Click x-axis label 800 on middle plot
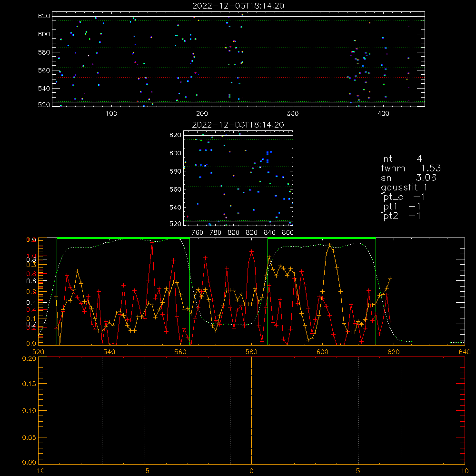 tap(233, 233)
